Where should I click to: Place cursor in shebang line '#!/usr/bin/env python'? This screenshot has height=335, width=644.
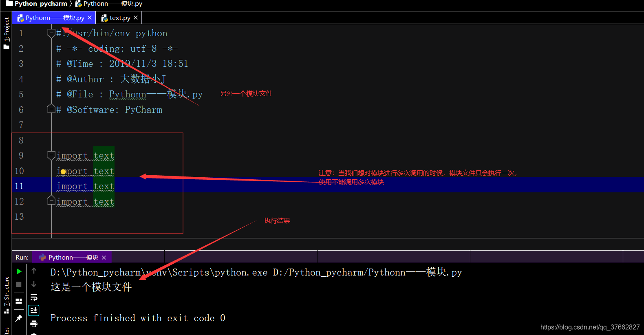point(112,33)
